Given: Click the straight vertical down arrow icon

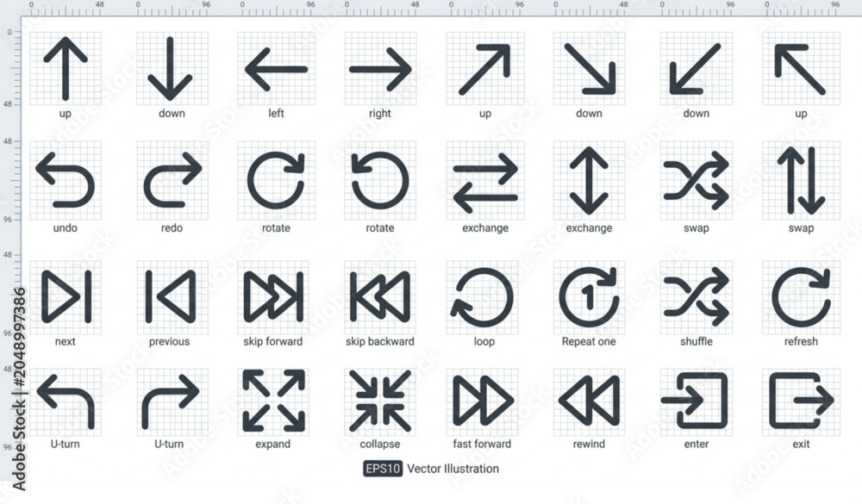Looking at the screenshot, I should [170, 69].
